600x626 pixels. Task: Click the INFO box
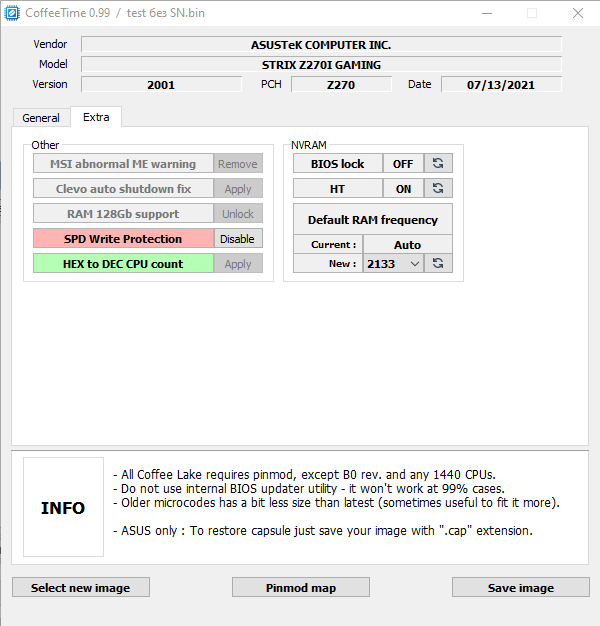tap(63, 507)
